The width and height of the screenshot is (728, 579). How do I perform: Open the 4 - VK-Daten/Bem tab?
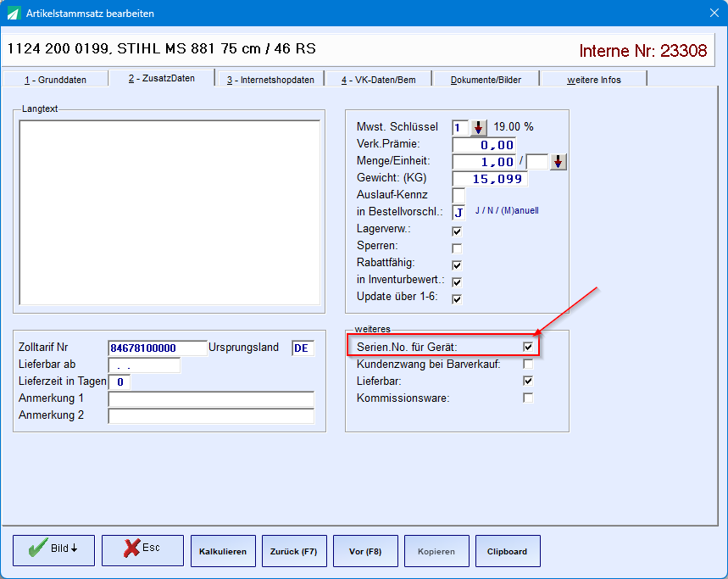click(x=378, y=80)
